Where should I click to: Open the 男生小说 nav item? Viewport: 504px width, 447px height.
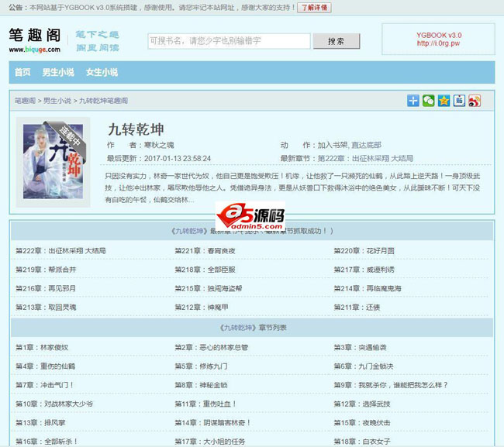tap(58, 72)
